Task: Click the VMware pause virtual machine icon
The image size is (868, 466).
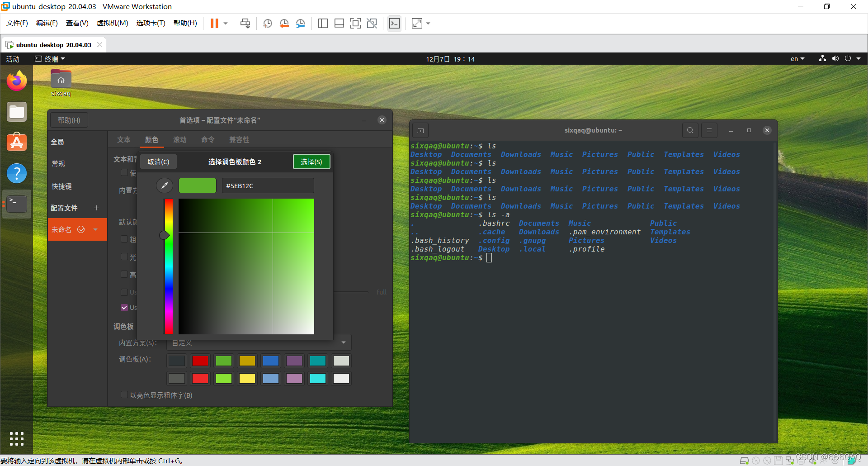Action: (214, 24)
